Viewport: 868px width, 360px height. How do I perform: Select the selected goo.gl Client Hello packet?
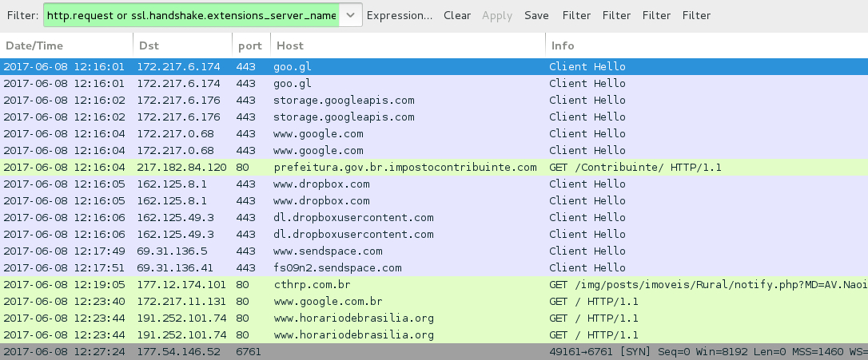(x=434, y=66)
